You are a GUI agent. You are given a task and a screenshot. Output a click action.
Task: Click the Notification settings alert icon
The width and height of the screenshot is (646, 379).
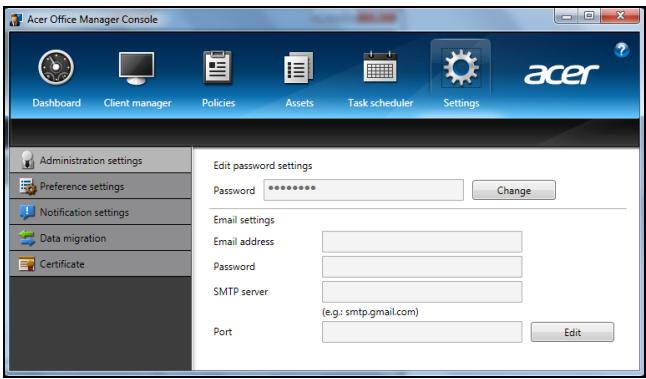click(x=27, y=212)
